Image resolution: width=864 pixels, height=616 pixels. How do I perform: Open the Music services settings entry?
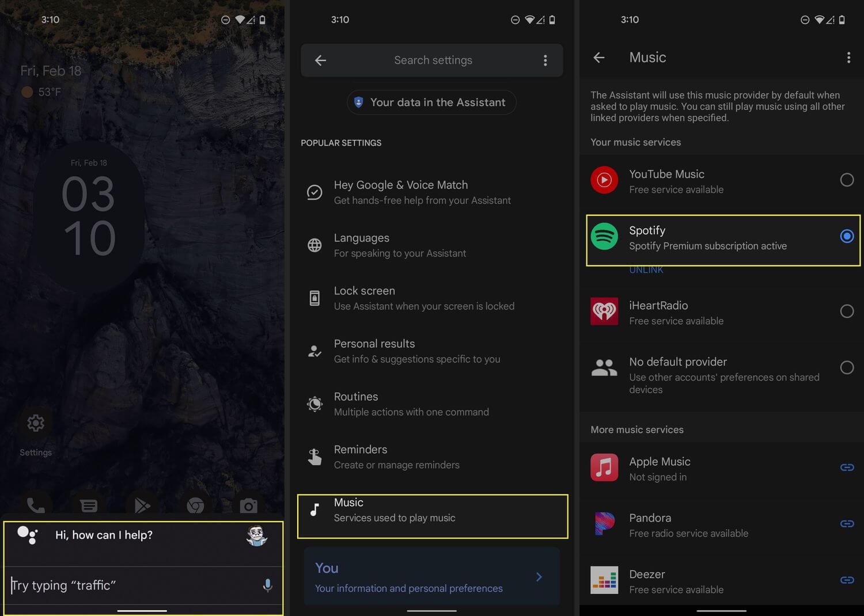click(432, 510)
